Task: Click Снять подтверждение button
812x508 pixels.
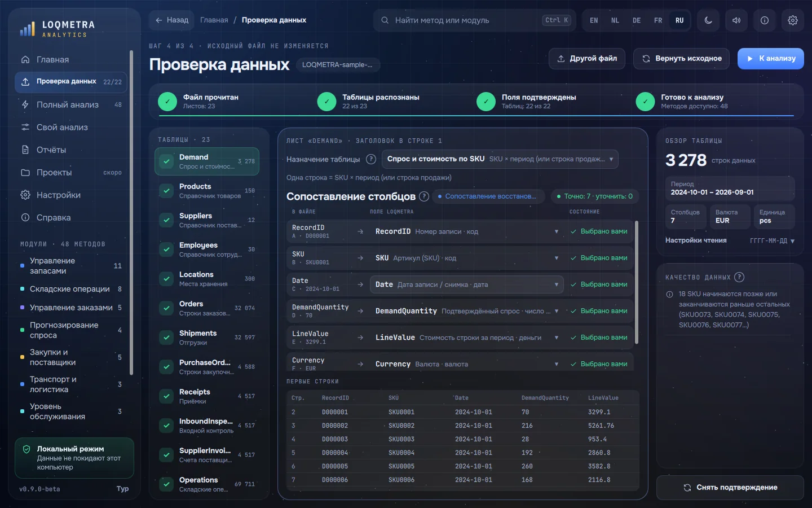Action: [x=730, y=488]
